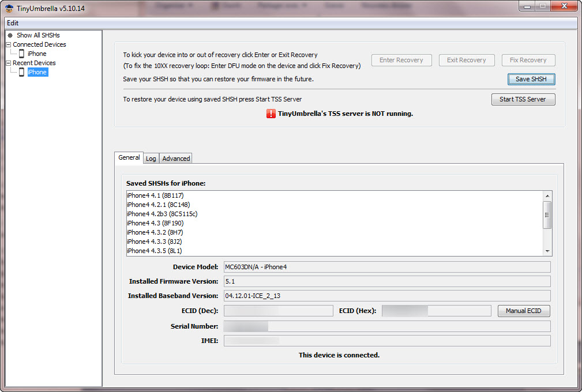The height and width of the screenshot is (392, 582).
Task: Open the Manual ECID dialog
Action: pyautogui.click(x=524, y=311)
